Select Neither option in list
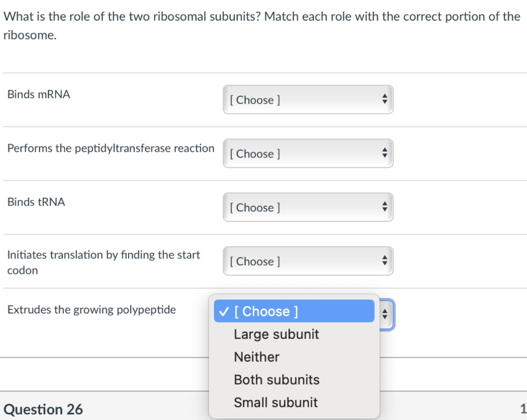 [x=256, y=357]
